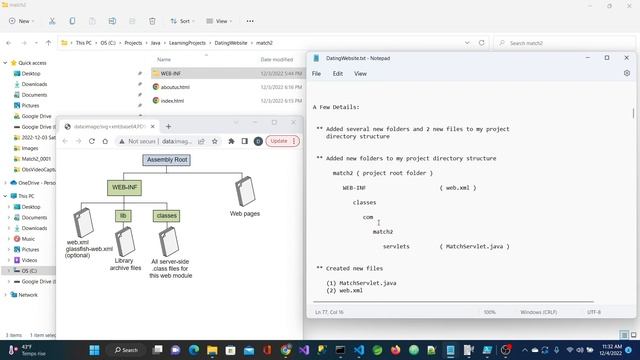Image resolution: width=640 pixels, height=360 pixels.
Task: Click the Cut icon in File Explorer toolbar
Action: click(52, 21)
